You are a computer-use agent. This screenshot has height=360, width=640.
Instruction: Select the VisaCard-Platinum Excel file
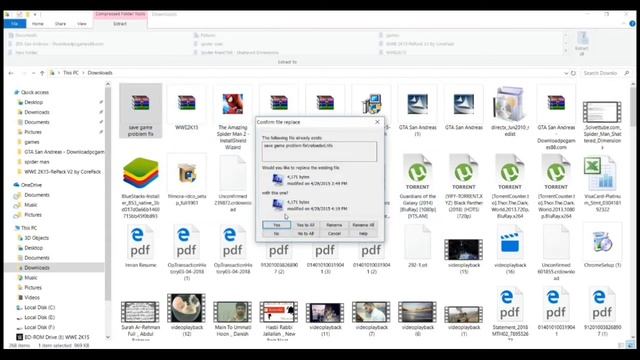[602, 184]
